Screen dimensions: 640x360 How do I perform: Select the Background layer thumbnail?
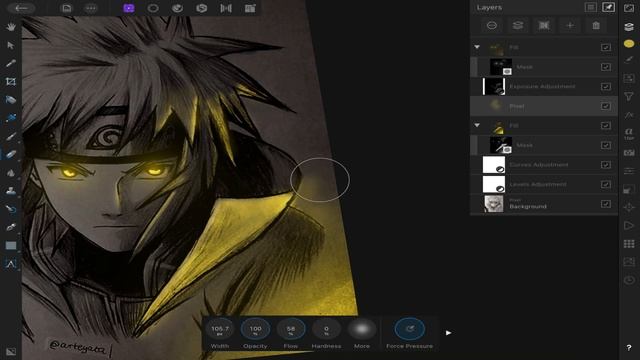pyautogui.click(x=494, y=204)
